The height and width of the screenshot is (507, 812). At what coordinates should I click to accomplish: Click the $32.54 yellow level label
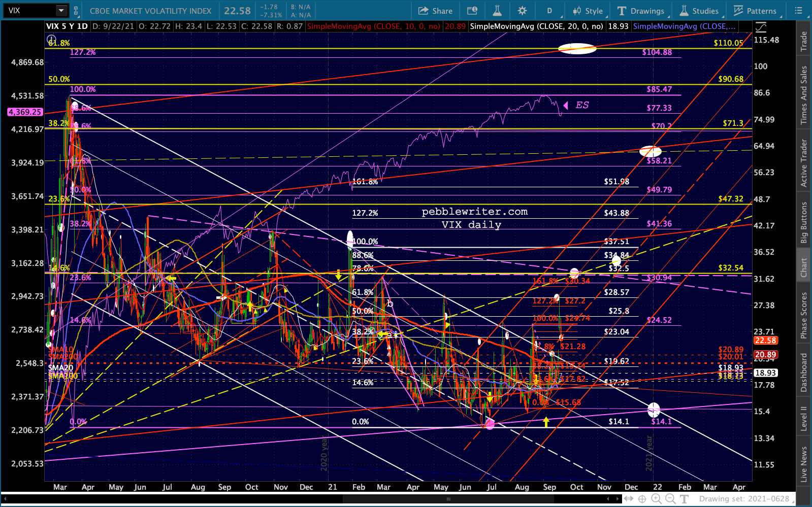coord(731,268)
